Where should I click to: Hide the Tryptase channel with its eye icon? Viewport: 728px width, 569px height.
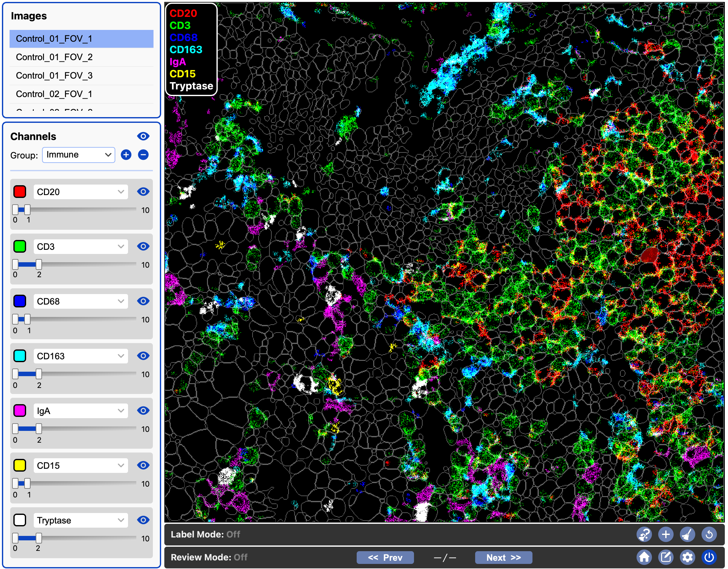pyautogui.click(x=143, y=520)
